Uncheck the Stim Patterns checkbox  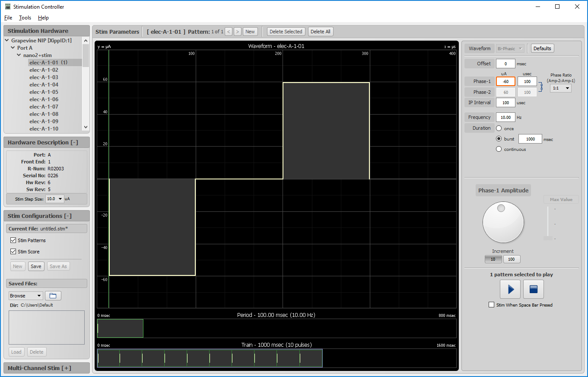tap(13, 240)
